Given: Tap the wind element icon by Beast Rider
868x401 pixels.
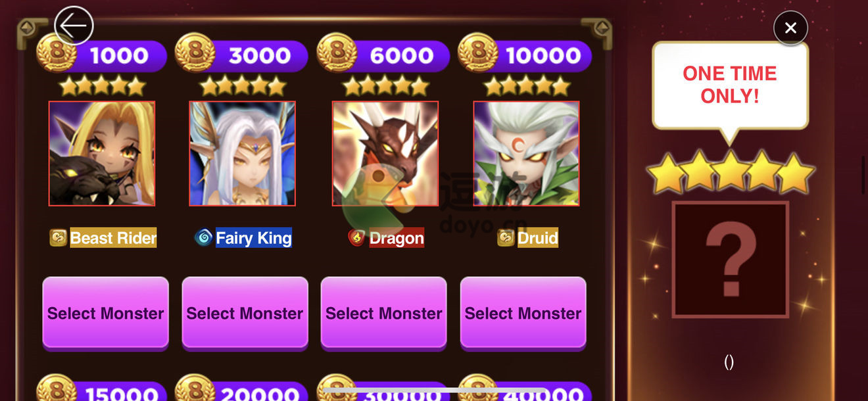Looking at the screenshot, I should click(x=59, y=237).
